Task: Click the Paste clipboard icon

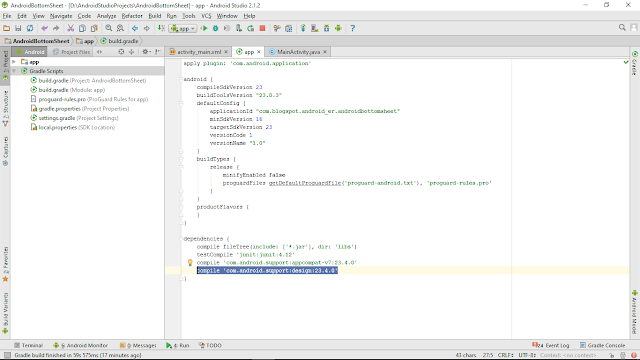Action: point(94,28)
